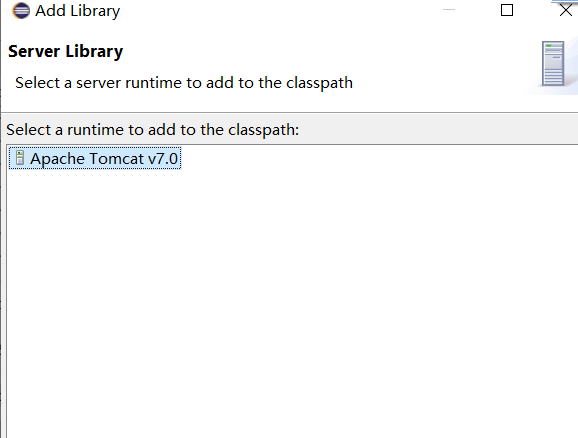Click the 'Select a runtime' list label
The width and height of the screenshot is (578, 438).
tap(153, 130)
